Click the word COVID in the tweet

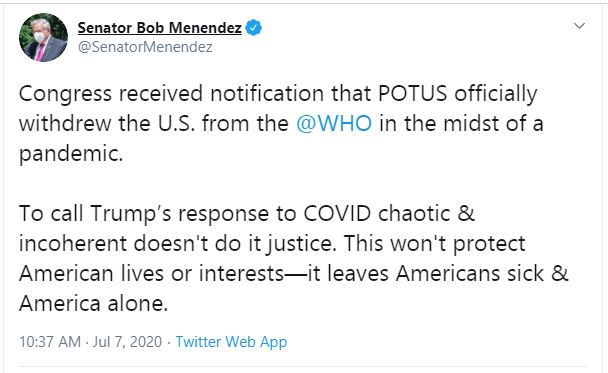coord(337,214)
